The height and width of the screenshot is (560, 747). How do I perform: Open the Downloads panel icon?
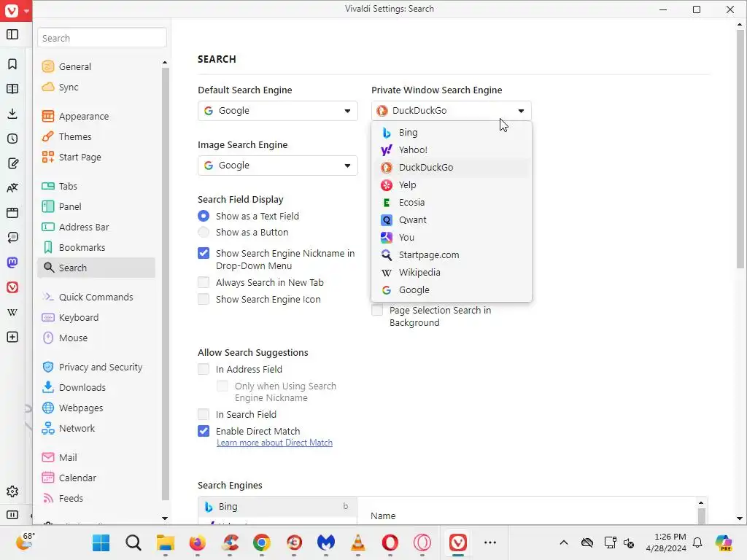click(12, 113)
